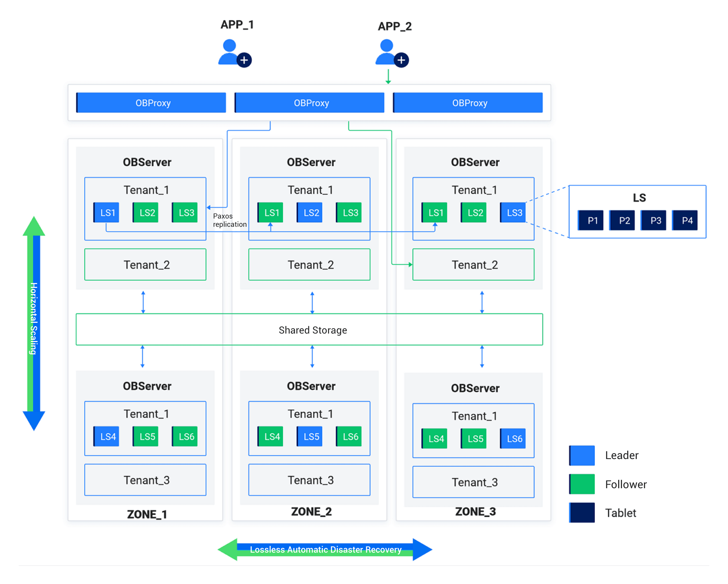Click the OBProxy bar above the ZONE_2 column
Viewport: 728px width, 584px height.
(x=309, y=103)
